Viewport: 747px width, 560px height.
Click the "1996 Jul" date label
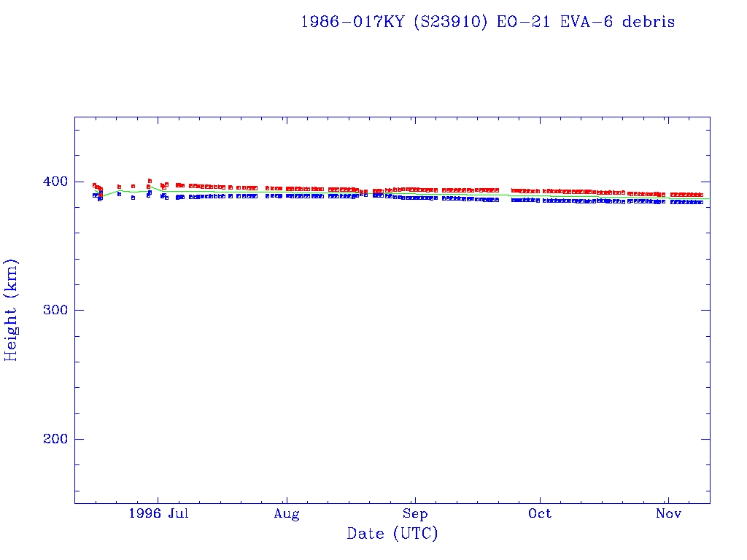pos(158,514)
